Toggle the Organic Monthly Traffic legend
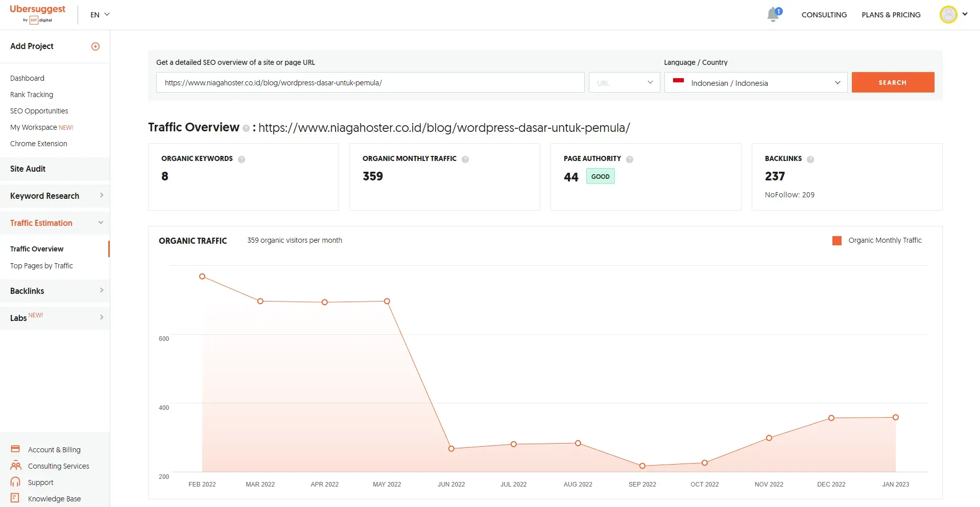The height and width of the screenshot is (507, 980). coord(877,241)
